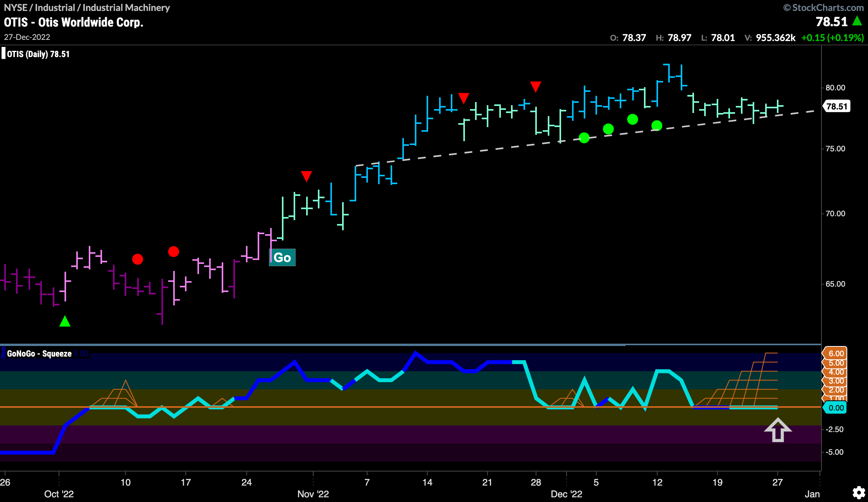Click the large last price 78.51 at top right

(x=832, y=22)
